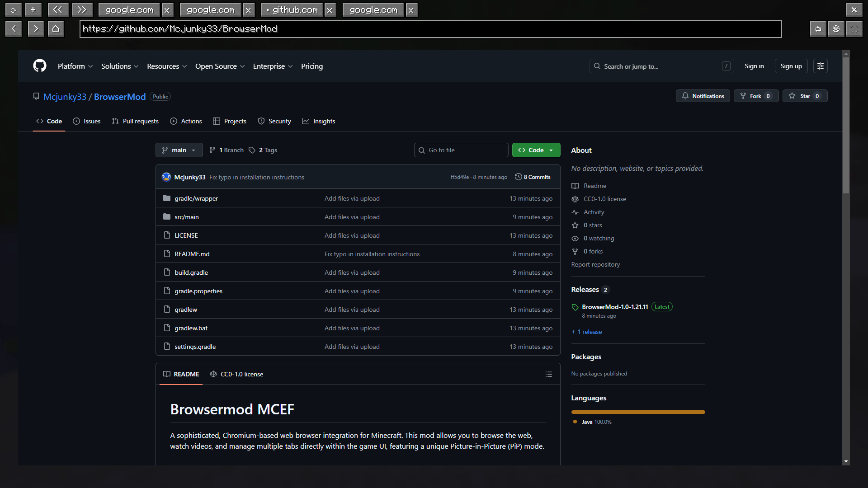Toggle the Star button for this repository
Image resolution: width=868 pixels, height=488 pixels.
(x=805, y=96)
